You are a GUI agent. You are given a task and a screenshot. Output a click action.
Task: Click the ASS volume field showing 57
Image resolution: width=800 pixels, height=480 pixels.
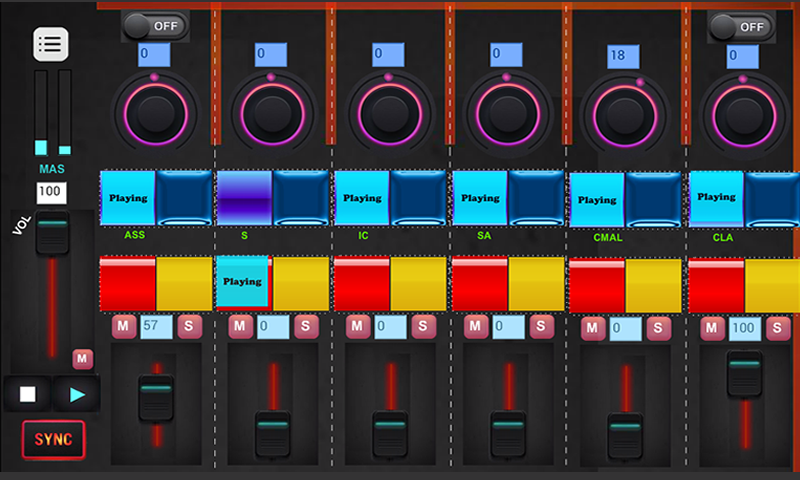(156, 326)
